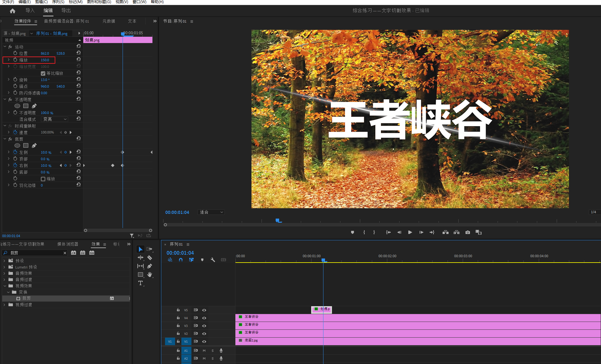Viewport: 601px width, 364px height.
Task: Open timeline display settings wrench
Action: [213, 260]
